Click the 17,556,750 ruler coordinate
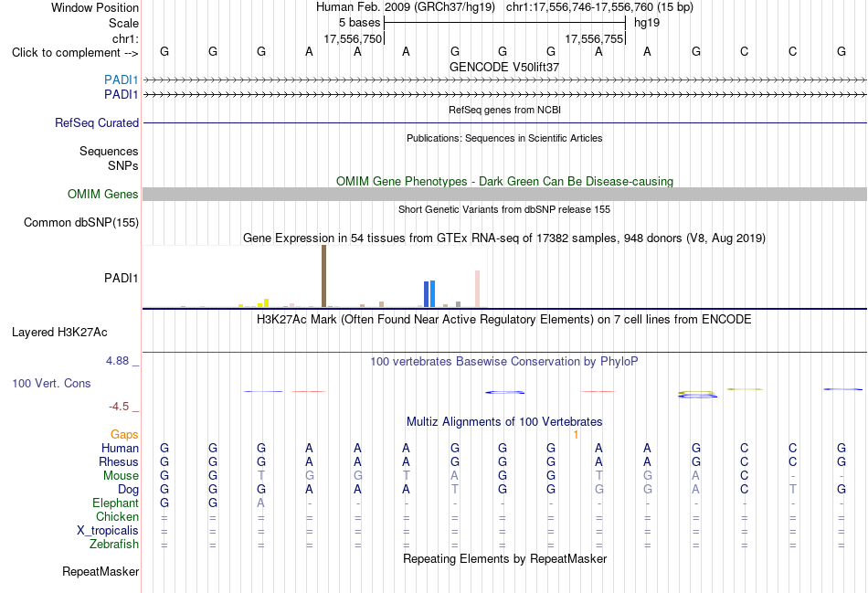The width and height of the screenshot is (868, 593). point(354,38)
